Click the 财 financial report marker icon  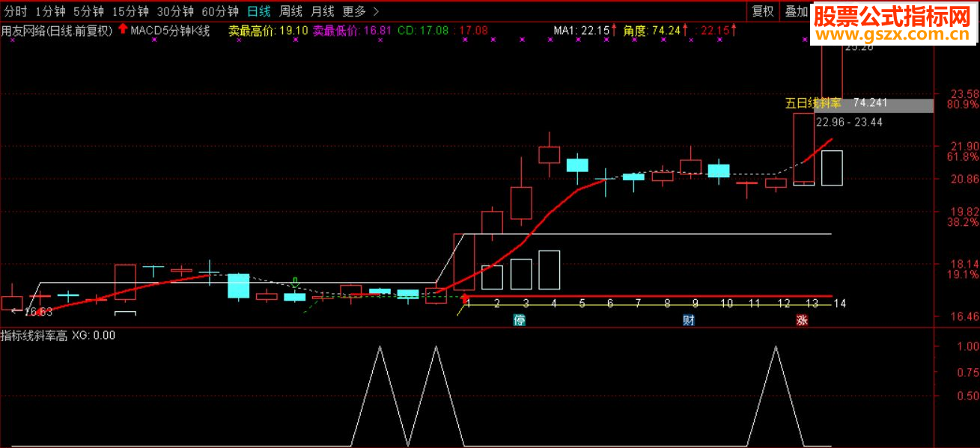(689, 320)
